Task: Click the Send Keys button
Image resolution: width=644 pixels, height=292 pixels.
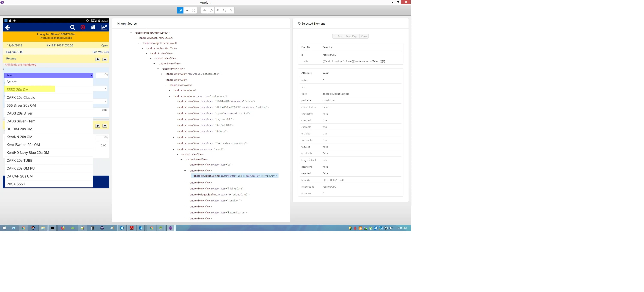Action: [351, 36]
